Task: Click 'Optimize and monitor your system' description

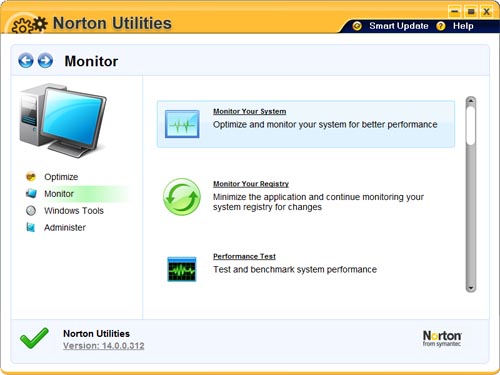Action: (325, 124)
